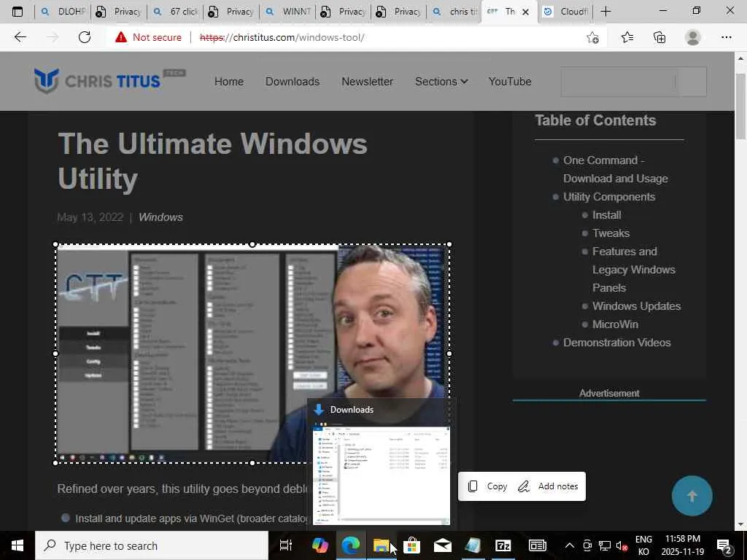Jump to Features and Legacy Windows Panels
The height and width of the screenshot is (560, 747).
[634, 270]
